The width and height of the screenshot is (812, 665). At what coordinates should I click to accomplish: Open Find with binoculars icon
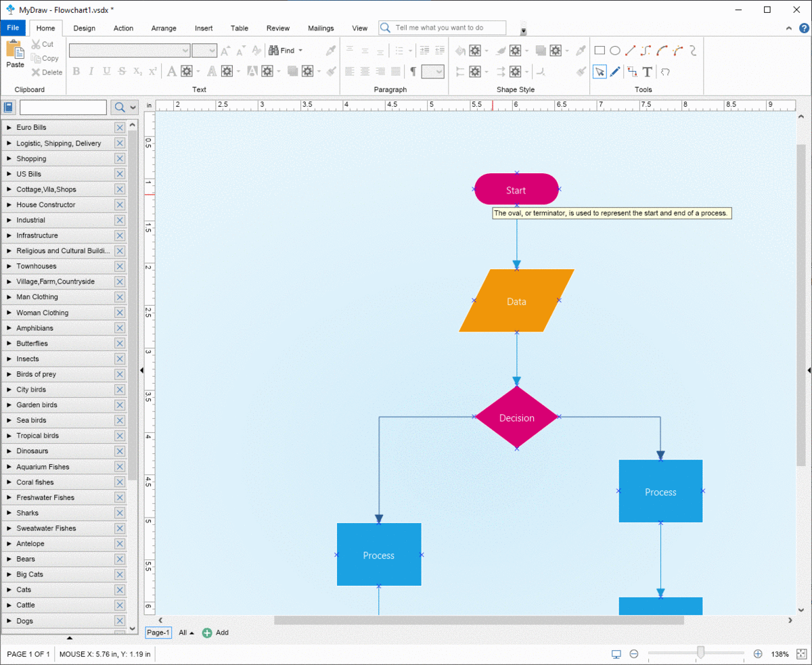pyautogui.click(x=281, y=51)
